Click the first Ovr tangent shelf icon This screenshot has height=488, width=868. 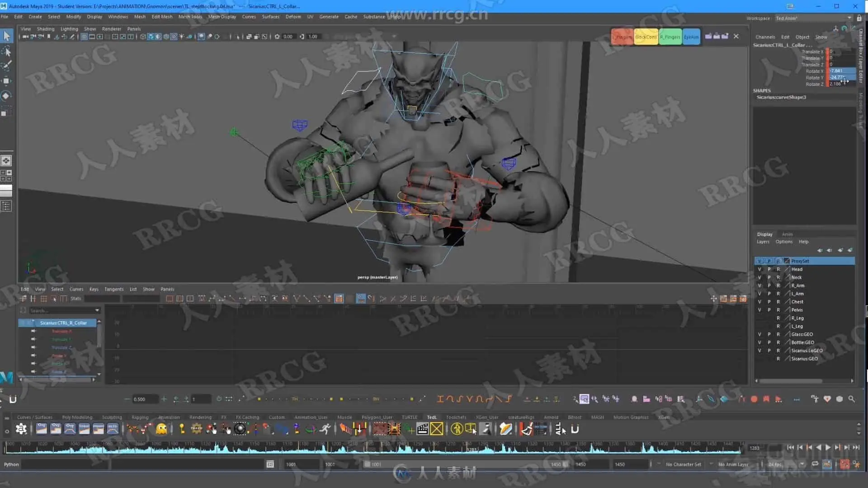click(41, 429)
